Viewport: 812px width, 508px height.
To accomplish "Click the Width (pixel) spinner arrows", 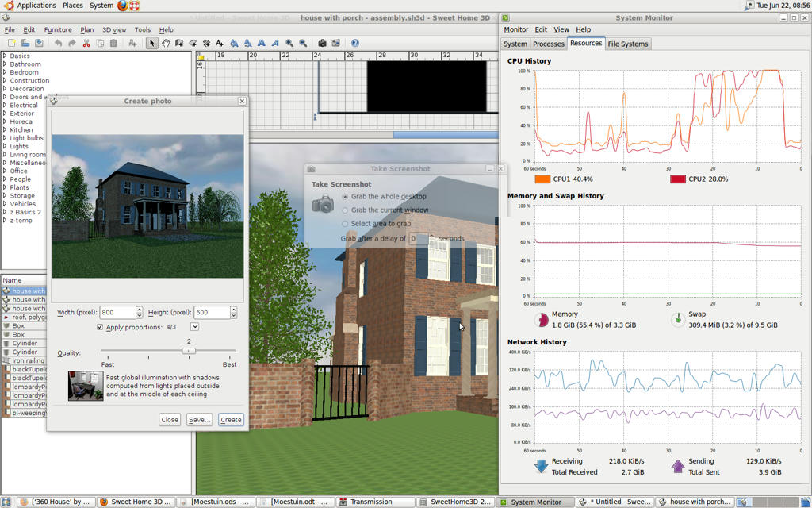I will pos(139,313).
